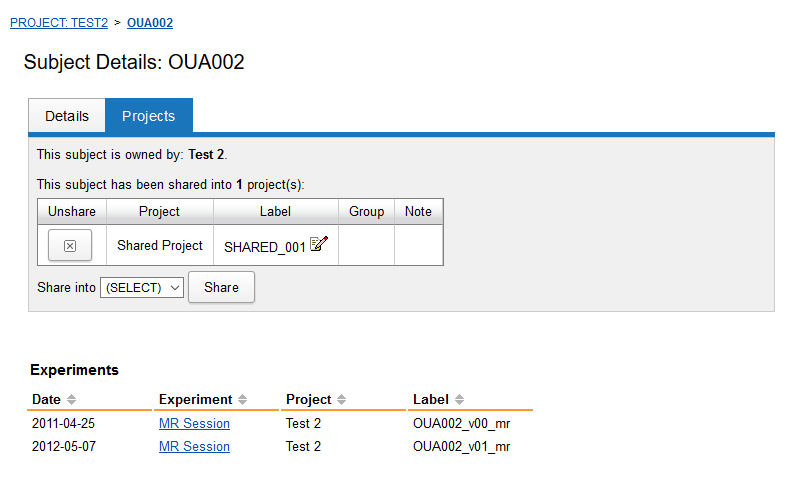Image resolution: width=787 pixels, height=478 pixels.
Task: Switch to the Details tab
Action: click(x=67, y=116)
